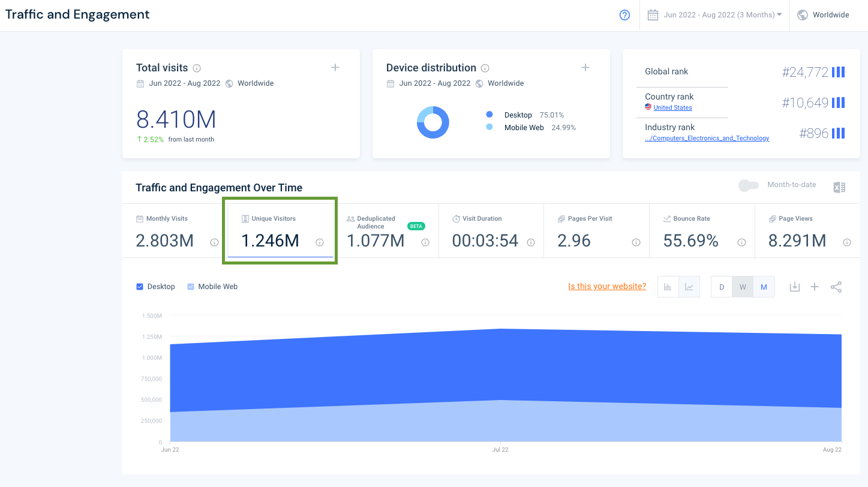Screen dimensions: 868x487
Task: Toggle the Month-to-date switch
Action: tap(749, 186)
